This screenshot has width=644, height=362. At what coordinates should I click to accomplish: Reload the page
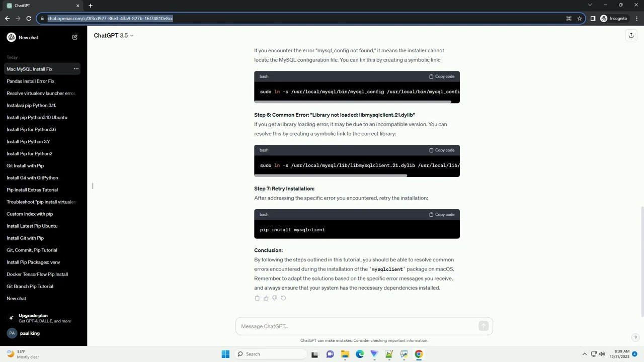(29, 19)
